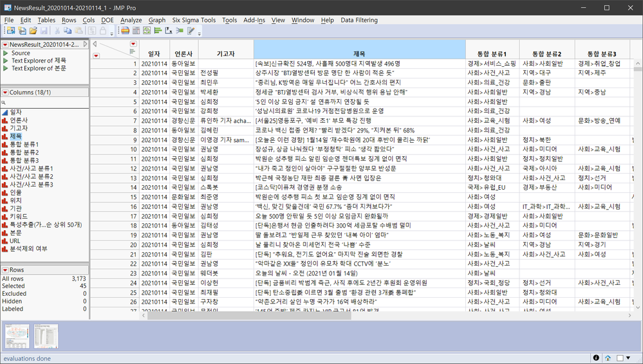
Task: Click the blue continuous icon next to 일자
Action: (x=5, y=113)
